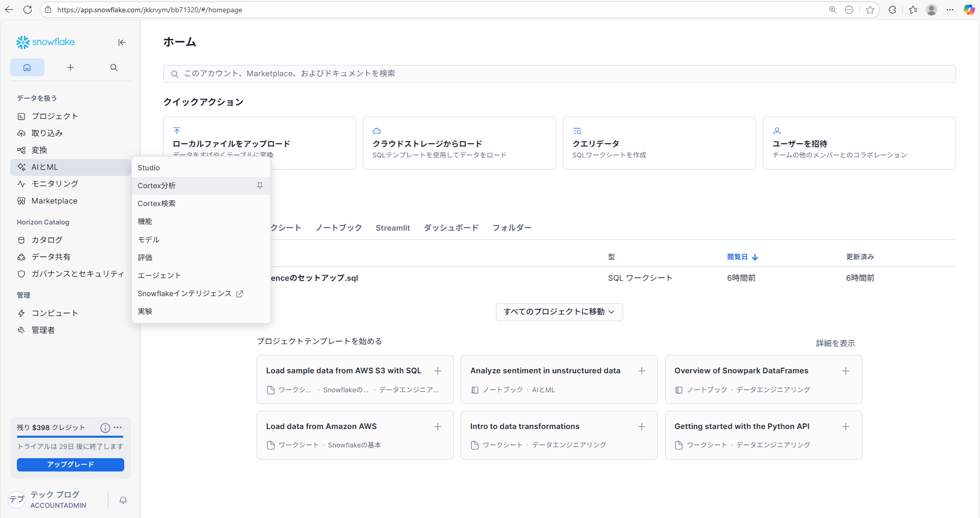Choose Cortex分析 in the flyout menu
Image resolution: width=980 pixels, height=518 pixels.
201,186
